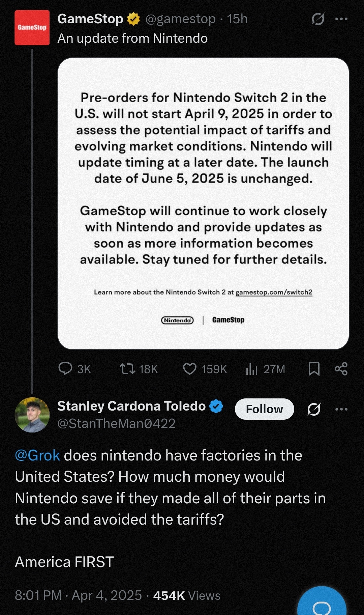Open the @StanTheMan0422 handle

tap(116, 424)
